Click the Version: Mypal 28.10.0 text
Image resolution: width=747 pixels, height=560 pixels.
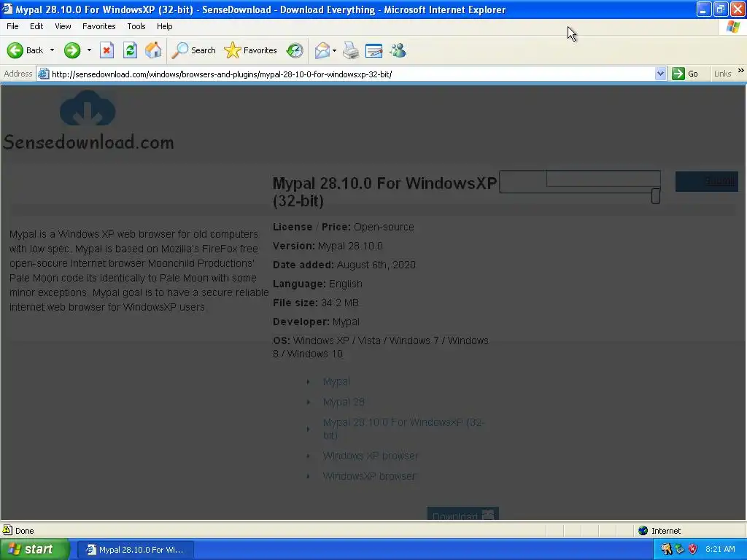tap(328, 246)
